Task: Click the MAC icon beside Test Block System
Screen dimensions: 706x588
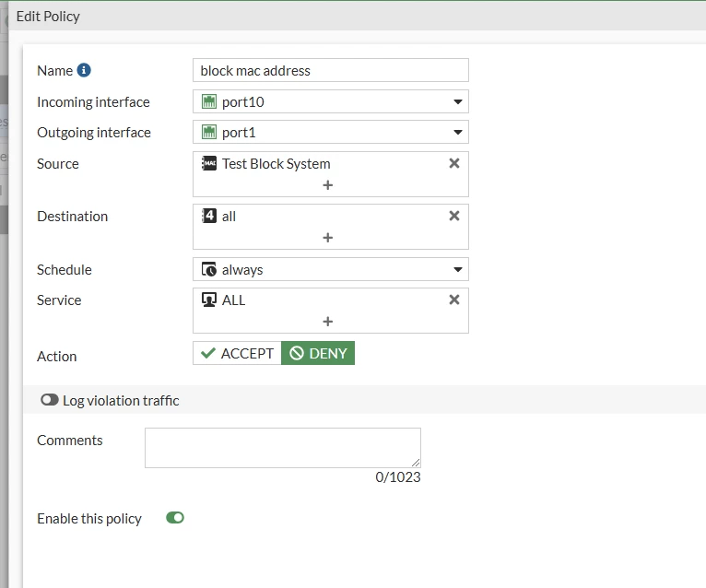Action: click(x=209, y=163)
